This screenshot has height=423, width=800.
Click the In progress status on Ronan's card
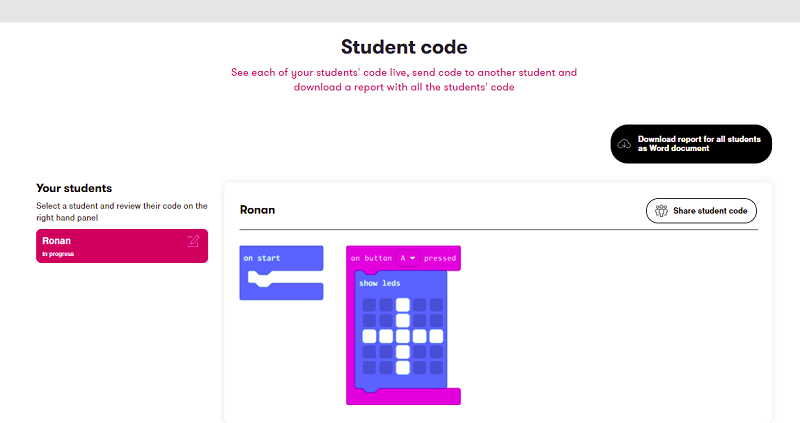coord(58,254)
